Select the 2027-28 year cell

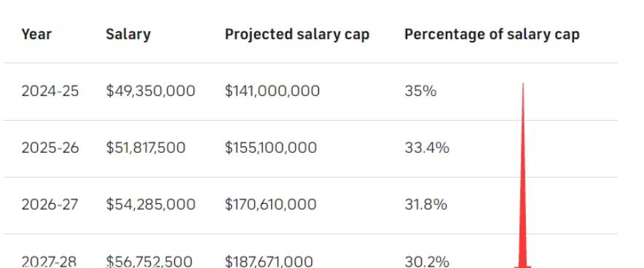coord(49,261)
